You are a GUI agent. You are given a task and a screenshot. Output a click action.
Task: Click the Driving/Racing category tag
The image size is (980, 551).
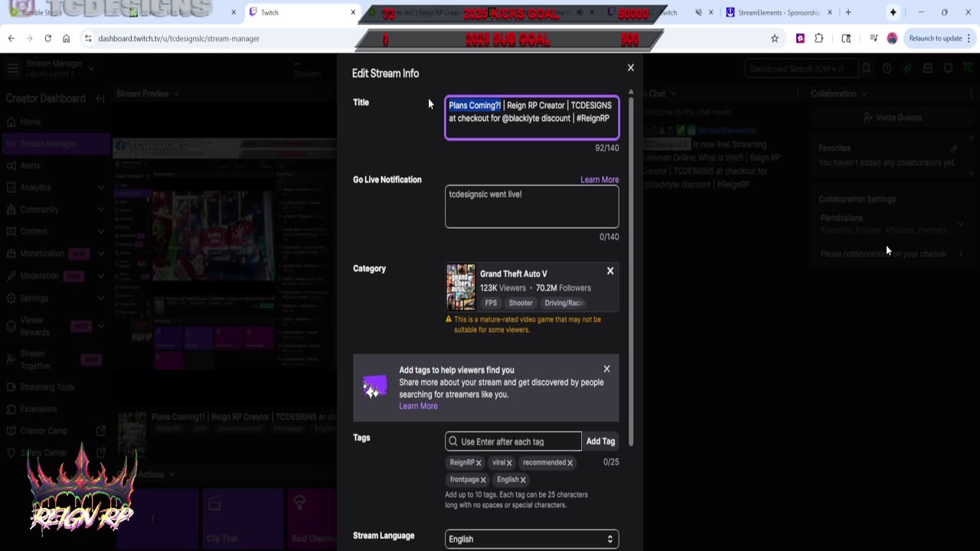(x=565, y=303)
